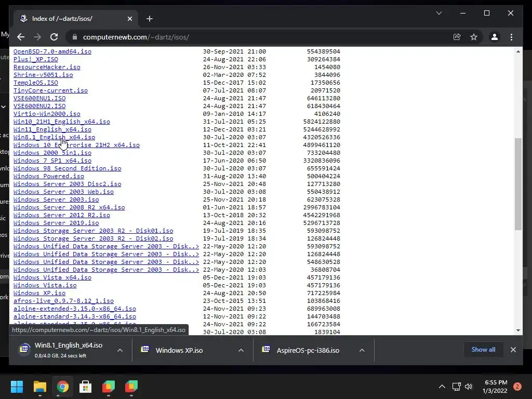This screenshot has width=532, height=399.
Task: Open the volume tray icon
Action: click(x=469, y=387)
